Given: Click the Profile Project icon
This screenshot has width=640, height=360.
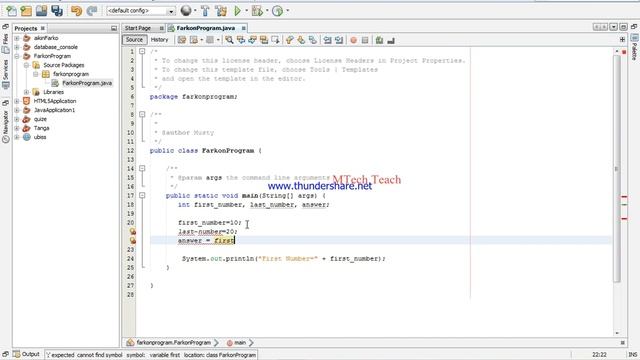Looking at the screenshot, I should 278,11.
